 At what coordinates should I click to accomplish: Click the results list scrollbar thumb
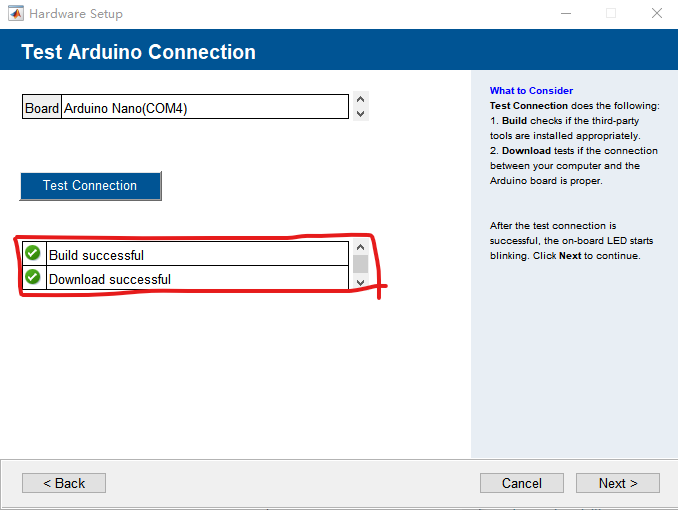tap(361, 264)
